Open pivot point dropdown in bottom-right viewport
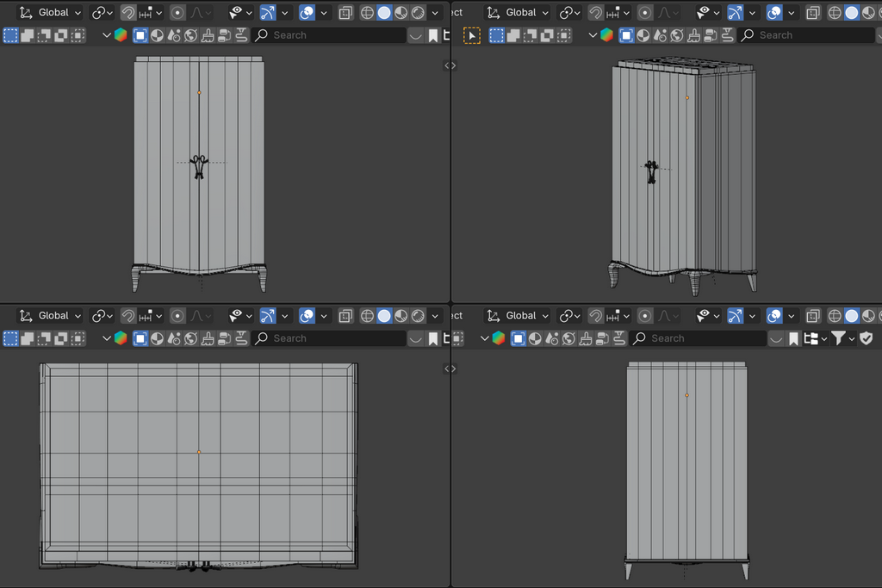The height and width of the screenshot is (588, 882). (x=569, y=316)
